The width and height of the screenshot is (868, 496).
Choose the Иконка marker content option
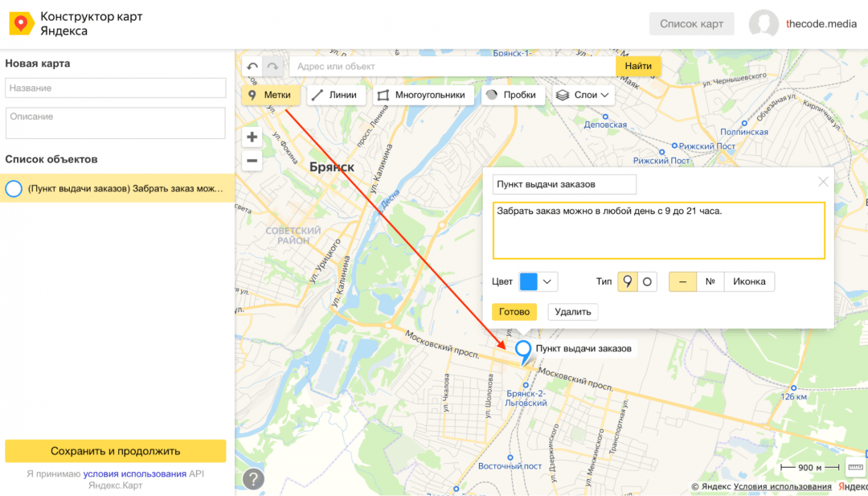(749, 282)
